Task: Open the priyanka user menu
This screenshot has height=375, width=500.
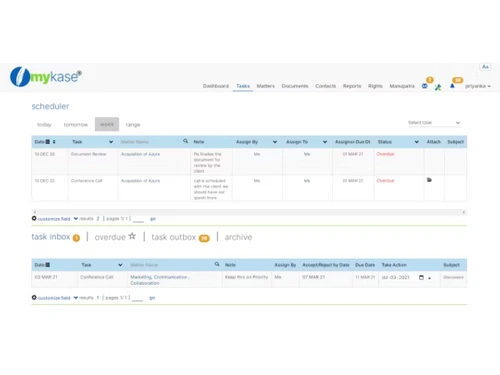Action: coord(478,86)
